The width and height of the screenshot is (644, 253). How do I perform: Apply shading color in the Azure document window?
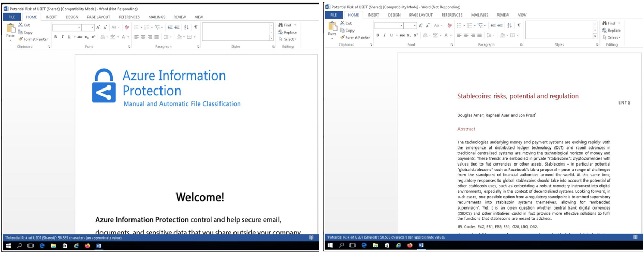coord(180,37)
